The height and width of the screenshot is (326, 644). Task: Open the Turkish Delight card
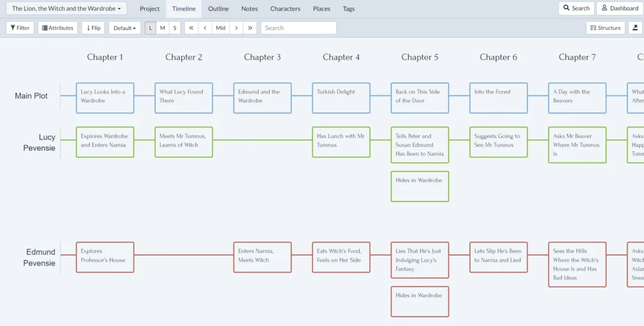[341, 98]
